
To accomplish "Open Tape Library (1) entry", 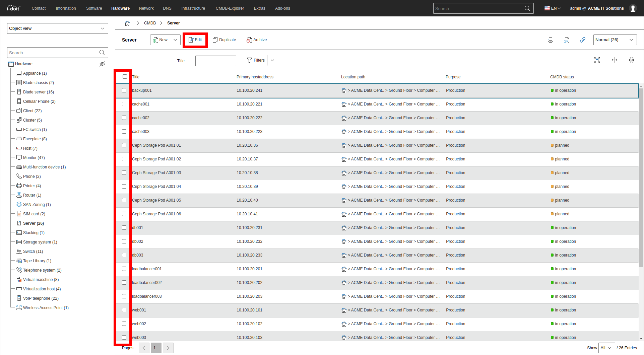I will click(x=37, y=261).
